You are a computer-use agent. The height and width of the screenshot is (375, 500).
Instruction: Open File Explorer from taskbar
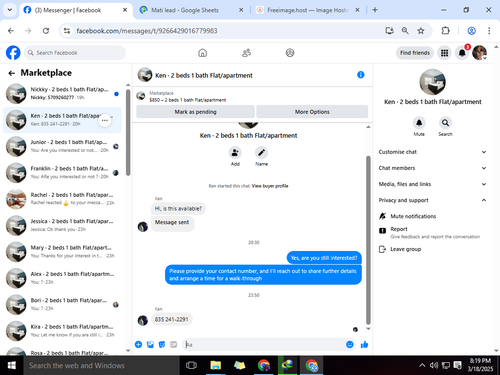tap(216, 365)
